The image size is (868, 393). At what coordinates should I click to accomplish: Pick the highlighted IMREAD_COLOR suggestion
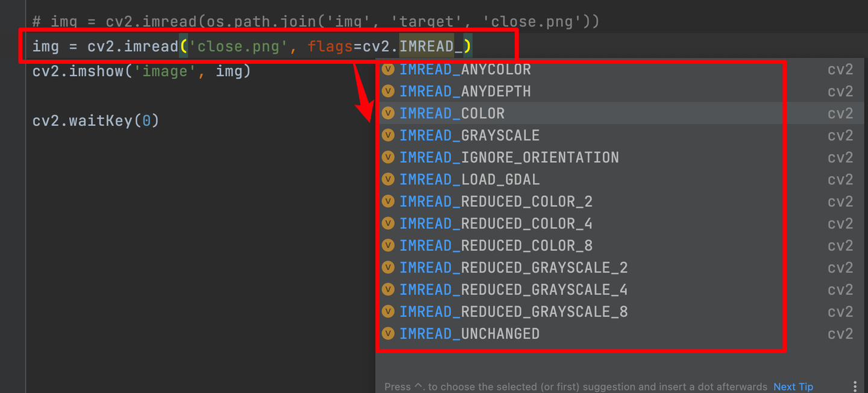tap(452, 113)
